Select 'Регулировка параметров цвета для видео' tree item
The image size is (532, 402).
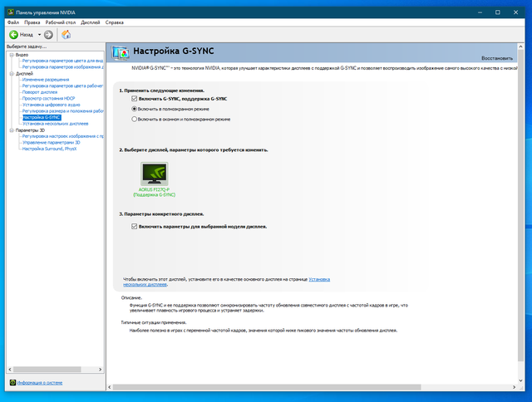click(x=63, y=61)
